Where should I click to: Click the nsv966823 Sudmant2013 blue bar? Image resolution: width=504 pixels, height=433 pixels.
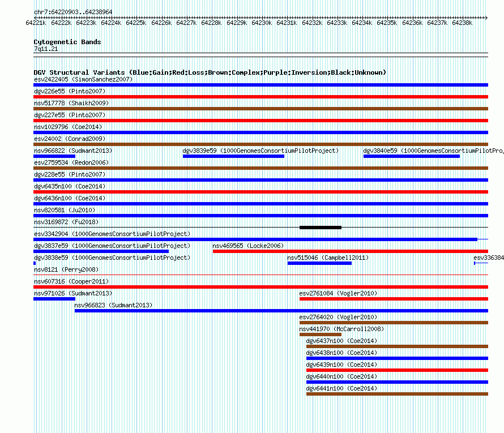click(x=281, y=311)
